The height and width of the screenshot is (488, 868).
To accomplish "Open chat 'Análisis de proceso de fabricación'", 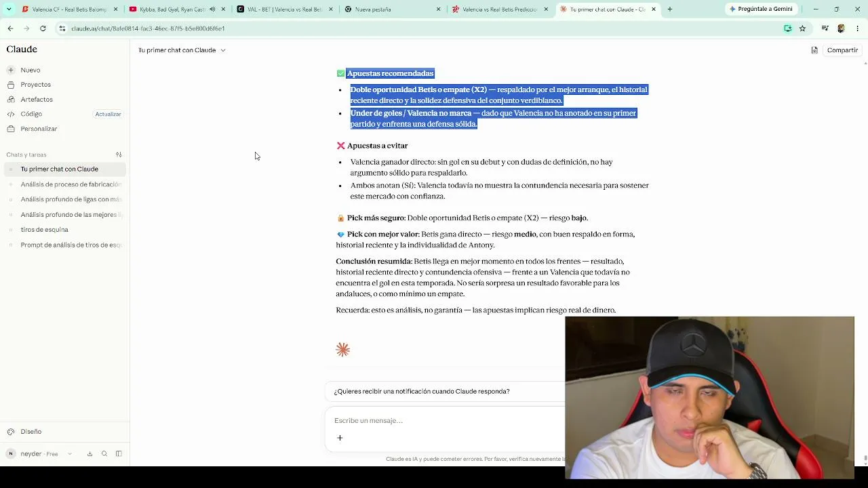I will pos(64,184).
